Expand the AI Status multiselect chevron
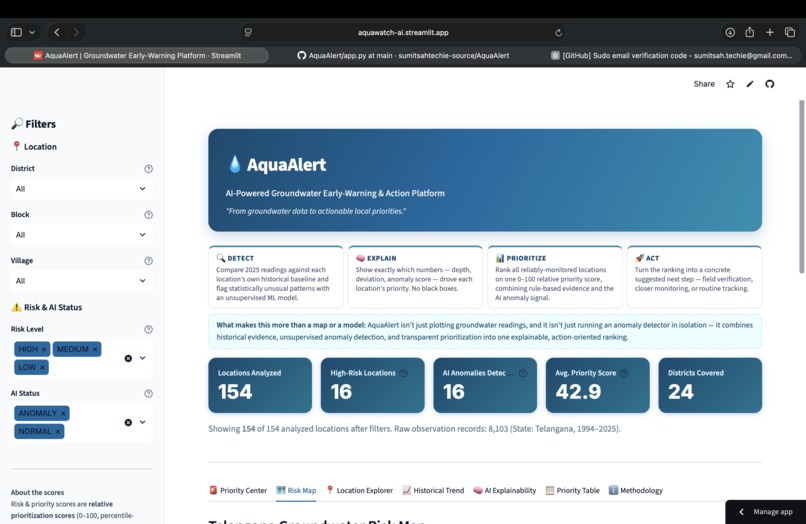Screen dimensions: 806x524 pos(142,422)
